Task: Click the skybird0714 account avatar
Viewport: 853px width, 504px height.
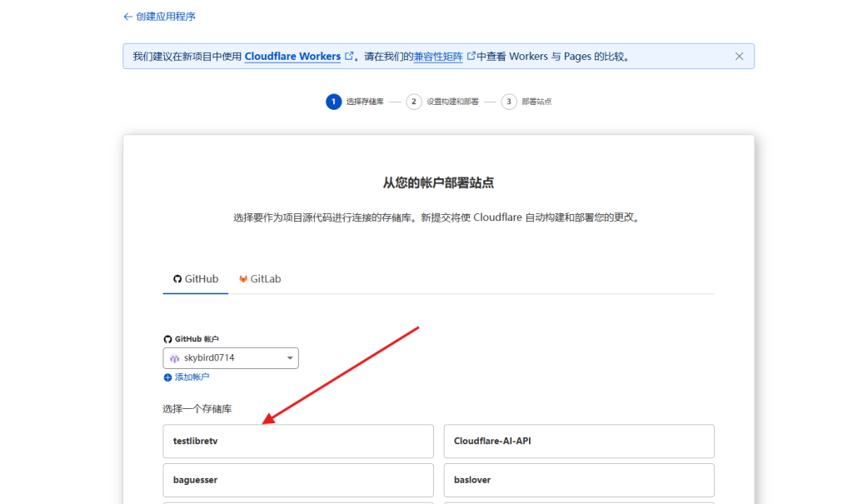Action: pyautogui.click(x=175, y=358)
